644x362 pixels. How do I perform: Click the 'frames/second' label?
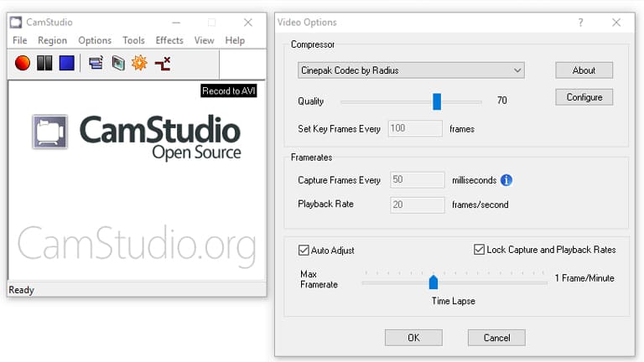coord(480,204)
